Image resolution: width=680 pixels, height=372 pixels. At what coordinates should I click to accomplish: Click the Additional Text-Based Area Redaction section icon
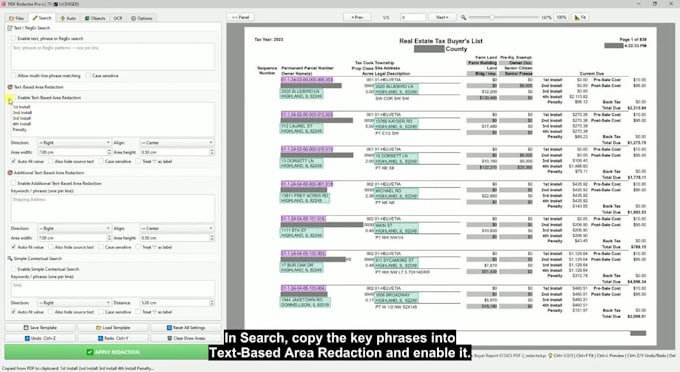[x=10, y=173]
